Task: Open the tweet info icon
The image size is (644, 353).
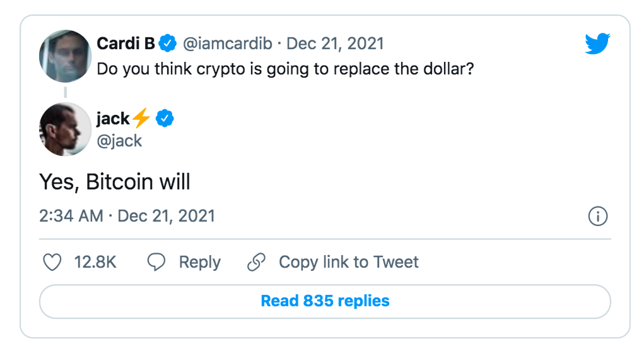Action: 597,217
